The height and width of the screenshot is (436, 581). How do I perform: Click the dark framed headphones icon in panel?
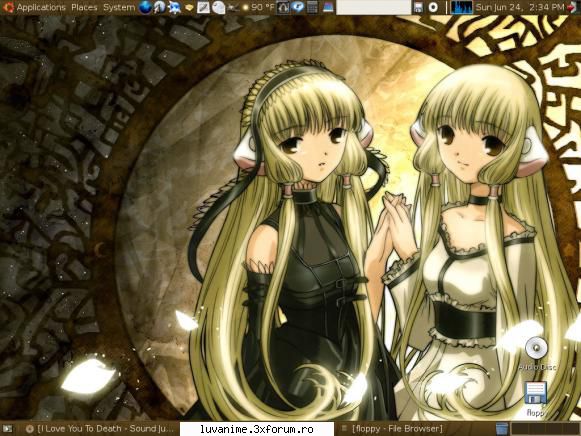point(283,7)
